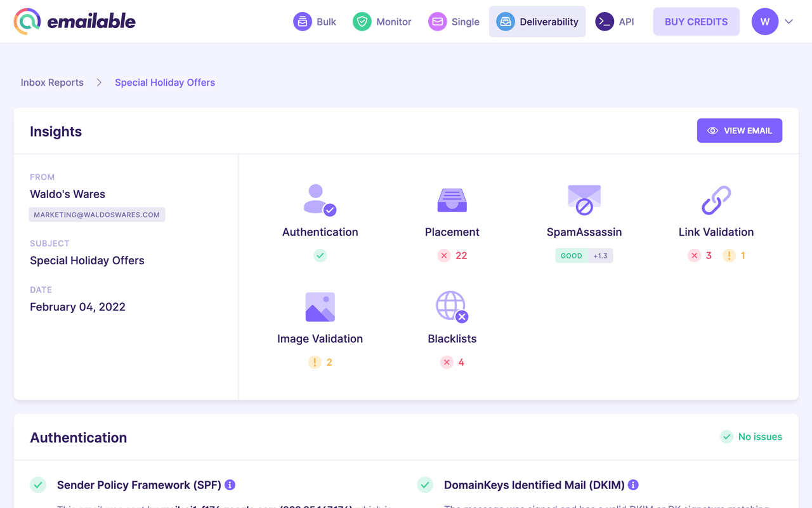Viewport: 812px width, 508px height.
Task: Expand the account menu chevron
Action: (x=789, y=21)
